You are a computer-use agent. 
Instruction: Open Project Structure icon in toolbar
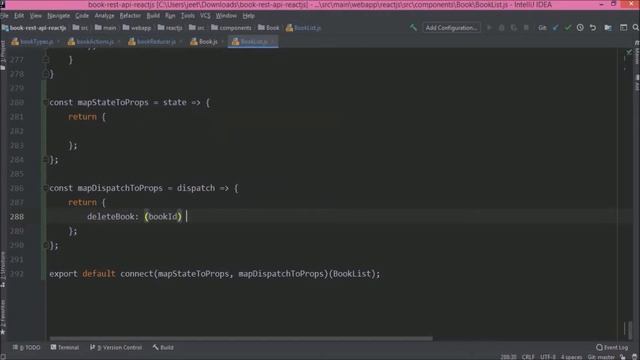(x=608, y=28)
